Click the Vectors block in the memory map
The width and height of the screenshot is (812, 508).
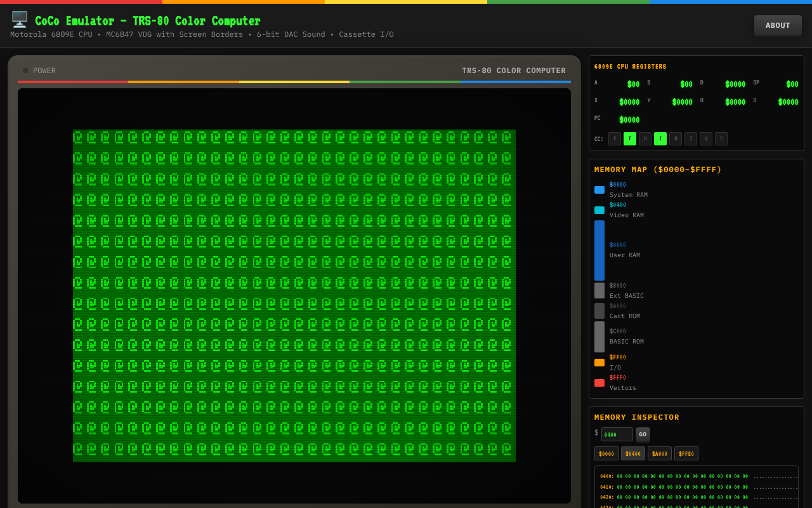pyautogui.click(x=599, y=382)
